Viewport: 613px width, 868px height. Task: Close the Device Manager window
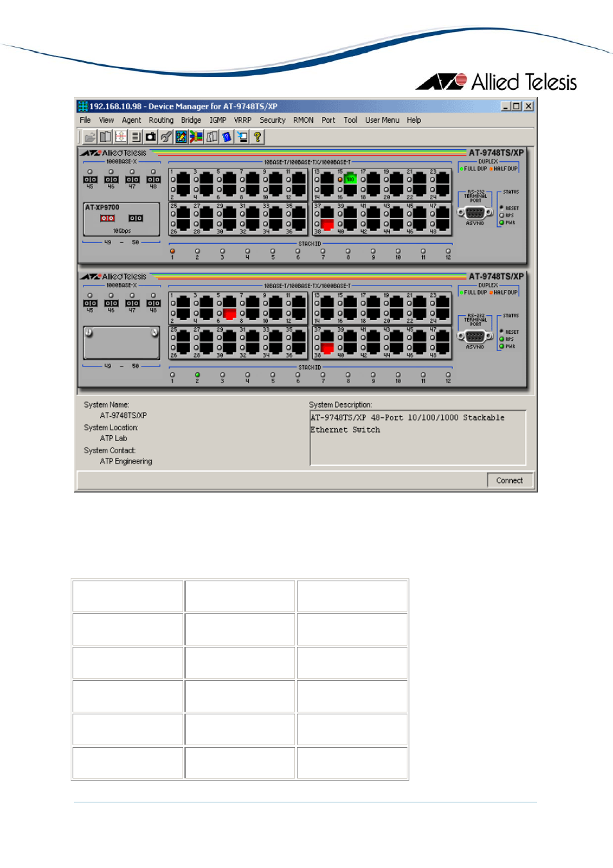coord(528,106)
